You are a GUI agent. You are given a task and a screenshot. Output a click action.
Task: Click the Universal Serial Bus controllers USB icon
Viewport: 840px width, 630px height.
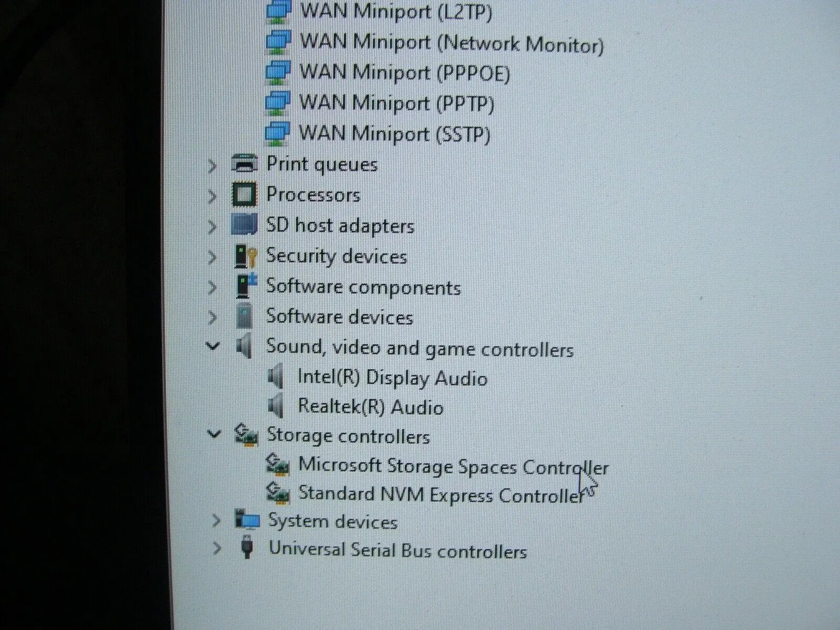click(247, 548)
